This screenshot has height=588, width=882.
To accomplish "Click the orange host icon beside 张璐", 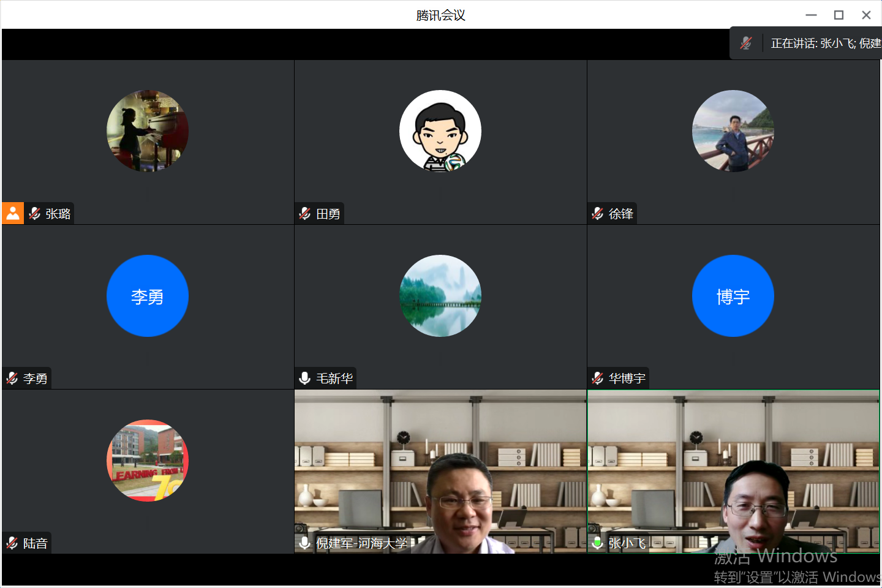I will point(13,213).
